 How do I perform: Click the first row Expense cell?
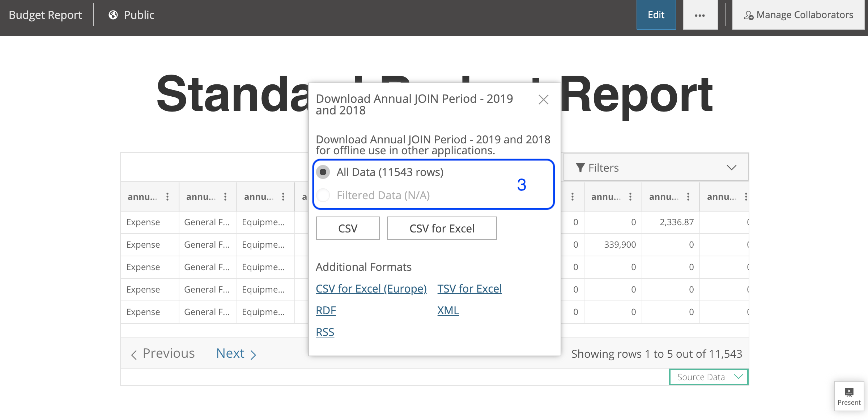tap(150, 222)
